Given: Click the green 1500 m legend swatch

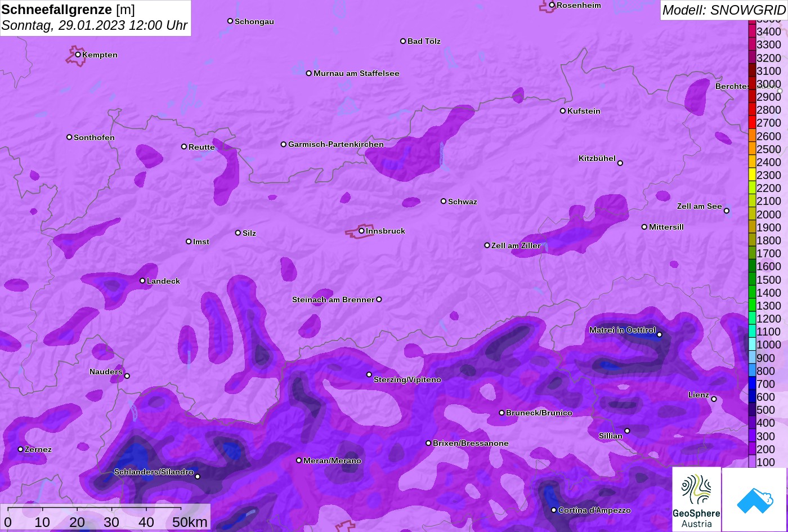Looking at the screenshot, I should [752, 279].
